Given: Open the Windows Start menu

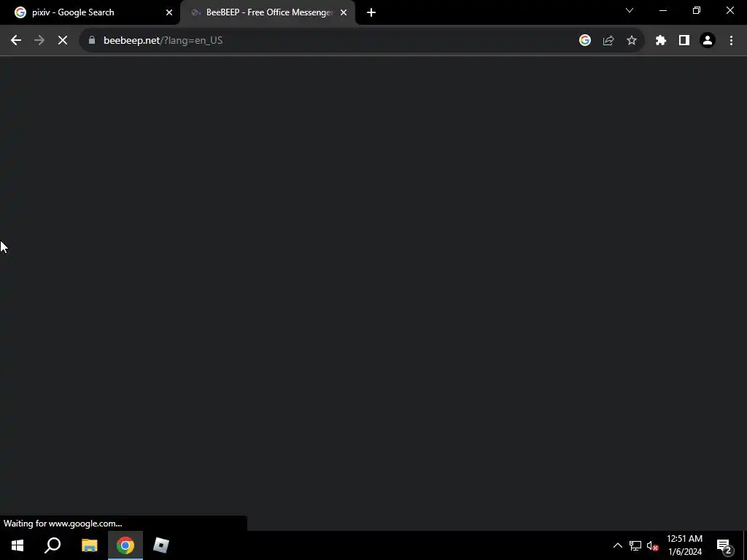Looking at the screenshot, I should tap(18, 545).
